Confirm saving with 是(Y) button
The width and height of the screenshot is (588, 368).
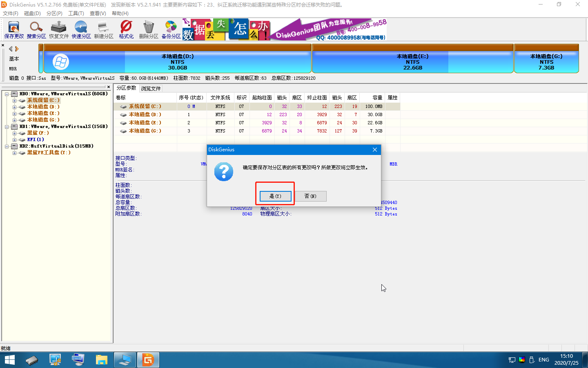coord(276,196)
